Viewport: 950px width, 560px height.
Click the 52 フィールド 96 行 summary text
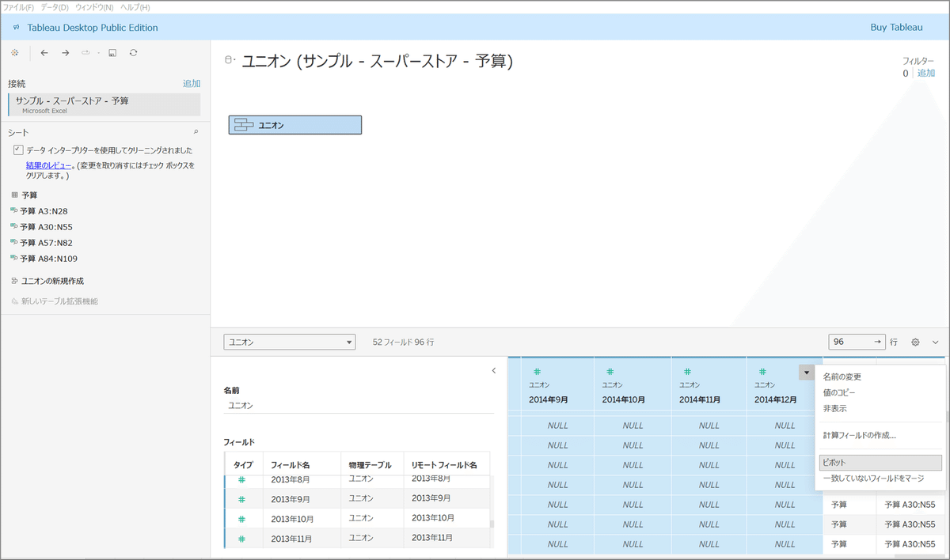click(403, 342)
